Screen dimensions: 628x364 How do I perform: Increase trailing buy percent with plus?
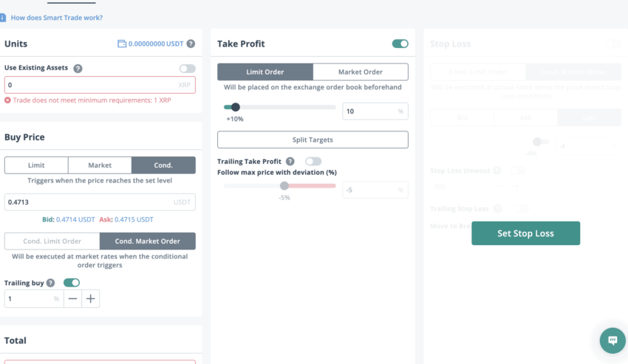click(x=91, y=299)
